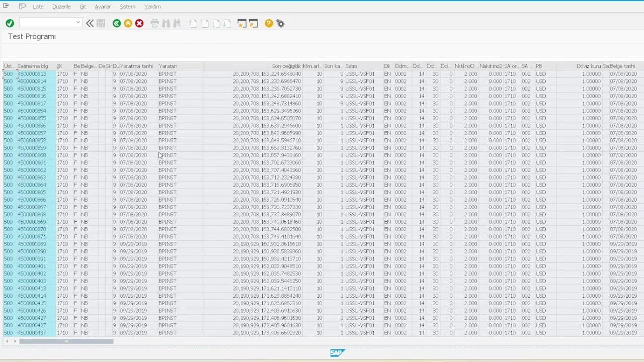Click the flag-shaped icon beside the Liste menu

pyautogui.click(x=22, y=7)
